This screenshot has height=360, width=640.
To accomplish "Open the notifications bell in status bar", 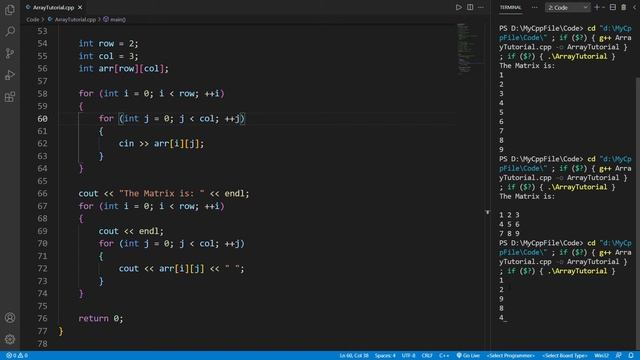I will (631, 356).
